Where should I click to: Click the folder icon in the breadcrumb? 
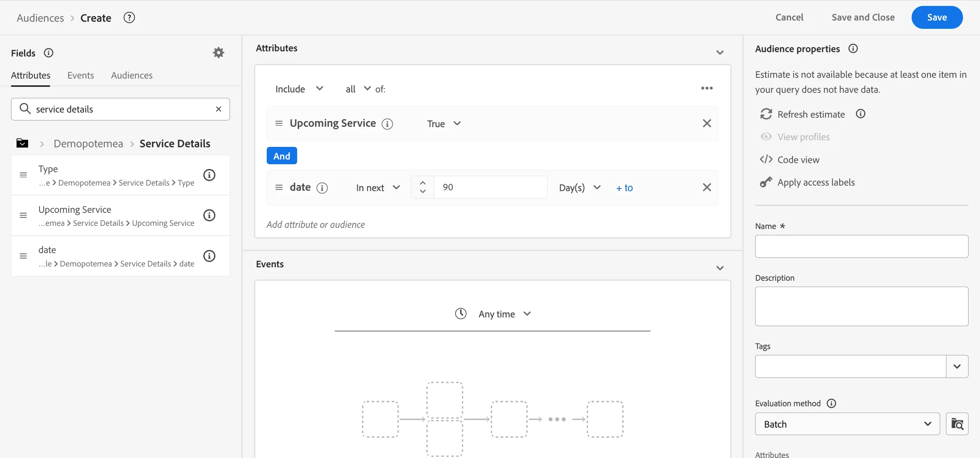tap(22, 143)
